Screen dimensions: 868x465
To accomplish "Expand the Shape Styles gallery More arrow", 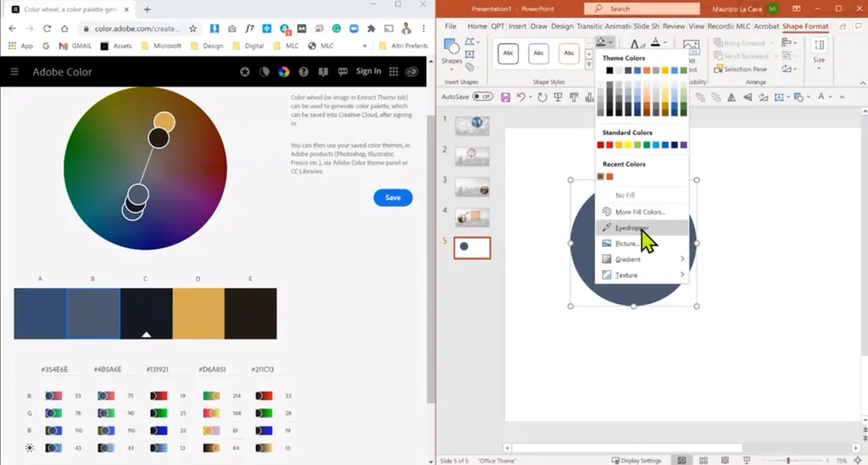I will click(x=588, y=64).
